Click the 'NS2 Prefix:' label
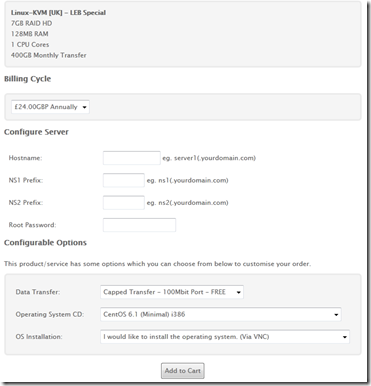Image resolution: width=371 pixels, height=386 pixels. click(x=26, y=203)
